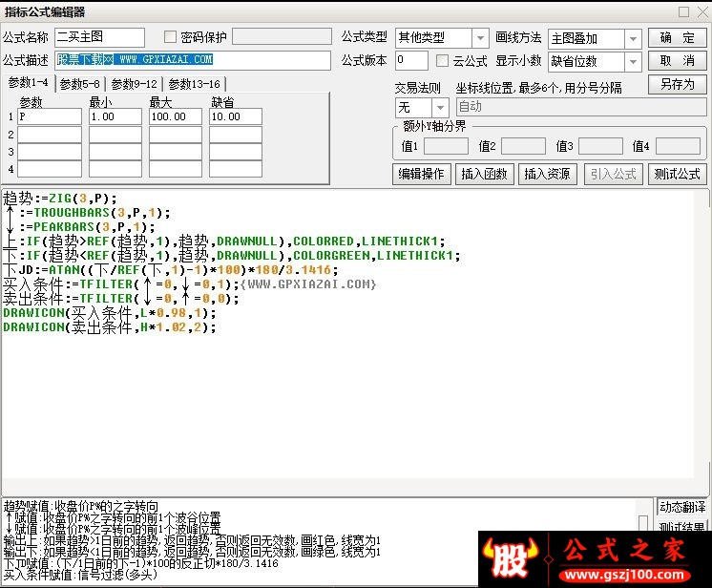Select the 参数13-16 tab
This screenshot has height=588, width=712.
194,84
